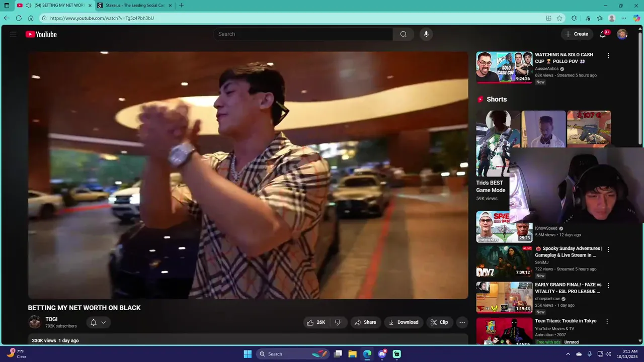Focus the YouTube search input field

point(303,34)
